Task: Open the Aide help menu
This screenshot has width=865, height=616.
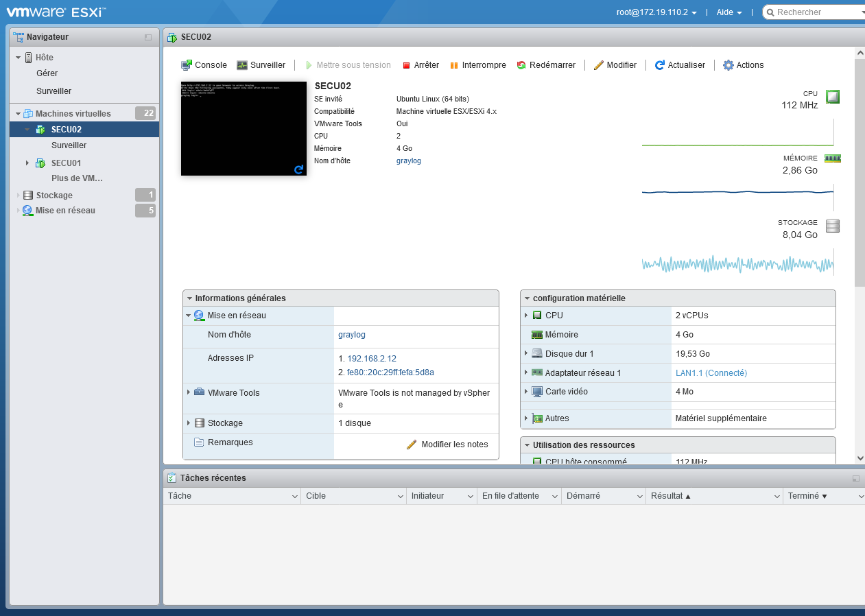Action: (728, 12)
